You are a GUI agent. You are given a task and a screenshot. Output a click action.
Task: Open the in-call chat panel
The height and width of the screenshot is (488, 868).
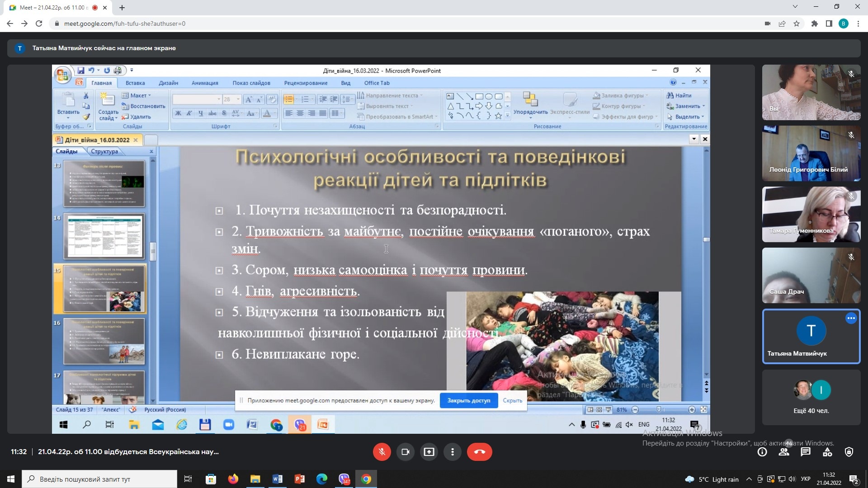pyautogui.click(x=806, y=452)
